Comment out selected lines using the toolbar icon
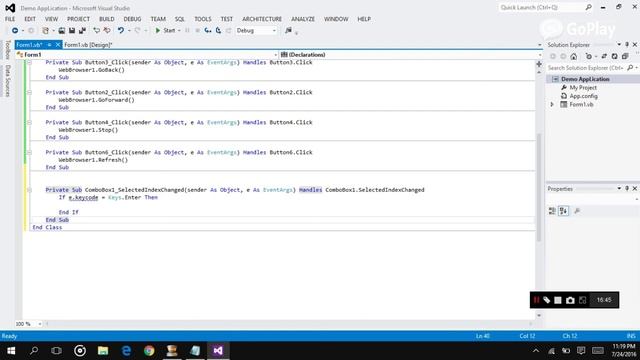The image size is (640, 360). coord(97,31)
